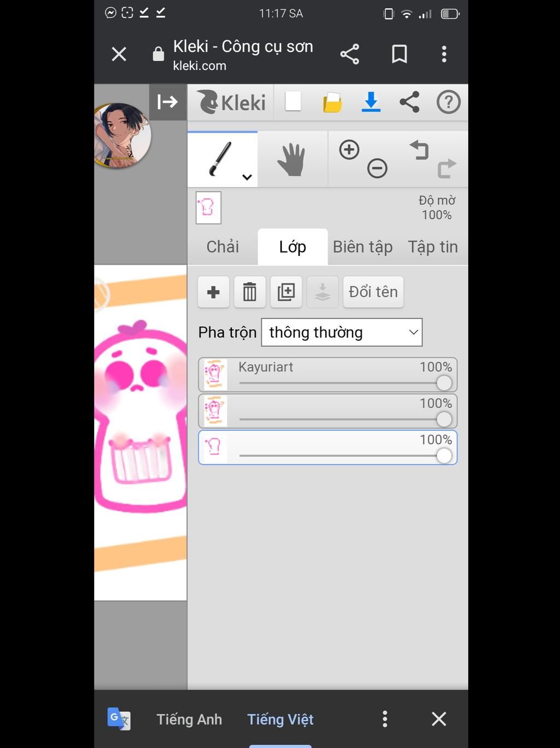
Task: Undo the last action
Action: pos(419,149)
